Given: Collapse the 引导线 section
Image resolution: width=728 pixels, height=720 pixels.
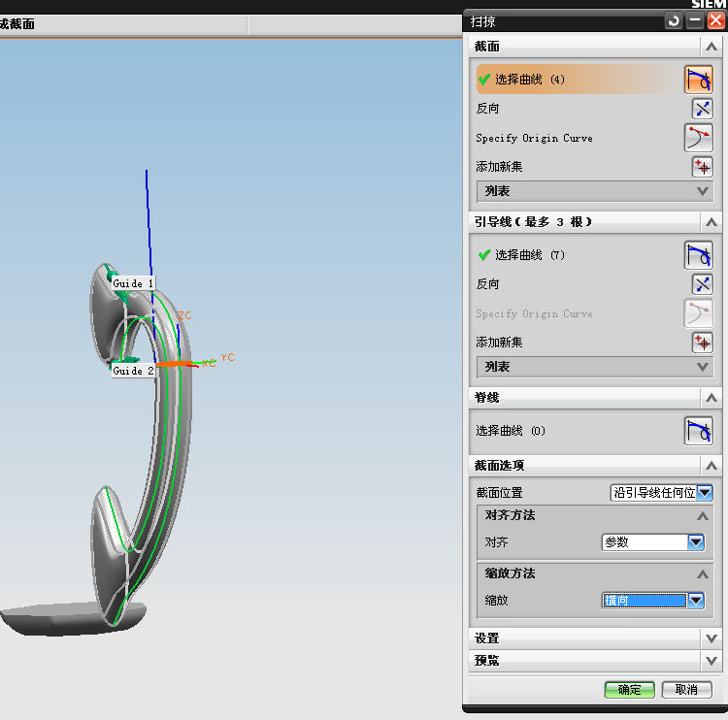Looking at the screenshot, I should [x=711, y=222].
